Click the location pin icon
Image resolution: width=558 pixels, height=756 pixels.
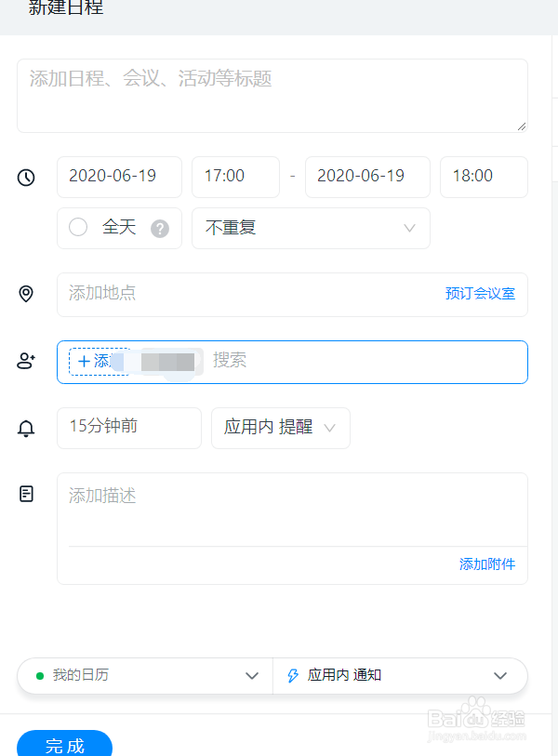[x=26, y=293]
